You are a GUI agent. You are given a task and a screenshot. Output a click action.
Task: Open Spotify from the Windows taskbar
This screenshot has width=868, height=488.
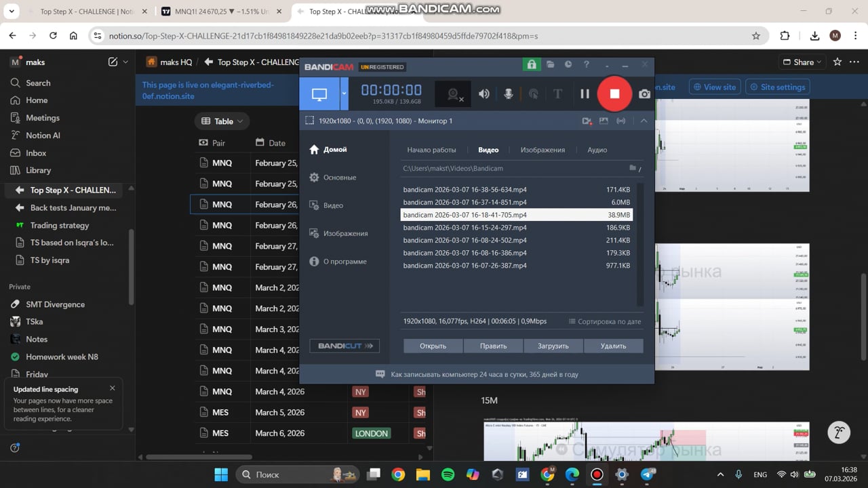click(448, 474)
